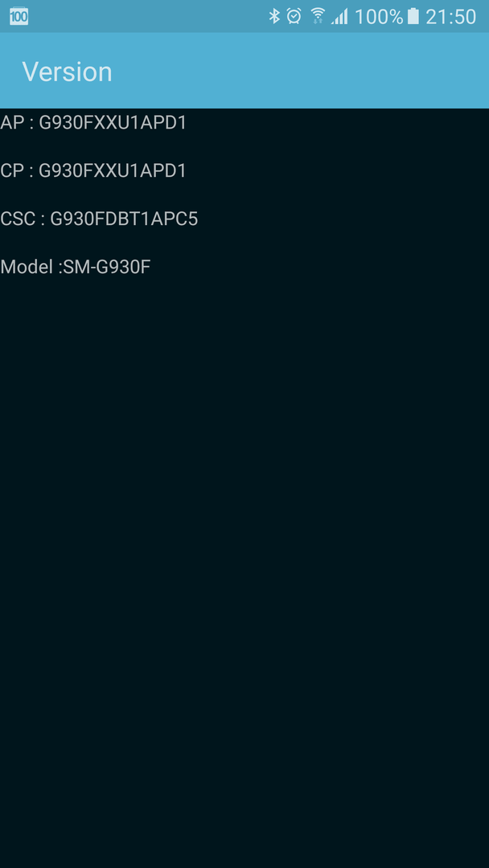Tap the CP label text

coord(12,170)
